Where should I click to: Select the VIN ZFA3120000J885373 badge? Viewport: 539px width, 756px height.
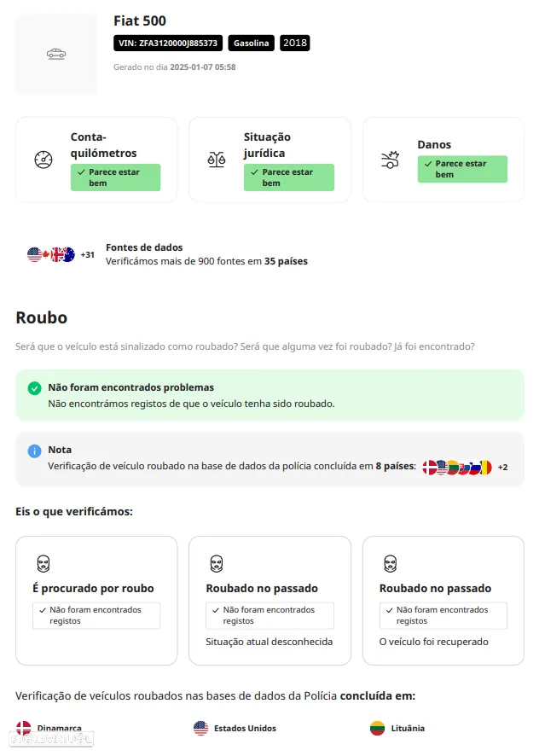[168, 43]
